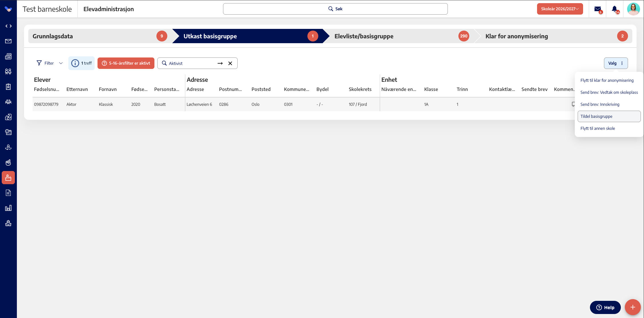The height and width of the screenshot is (318, 644).
Task: Expand the Filter dropdown
Action: point(50,63)
